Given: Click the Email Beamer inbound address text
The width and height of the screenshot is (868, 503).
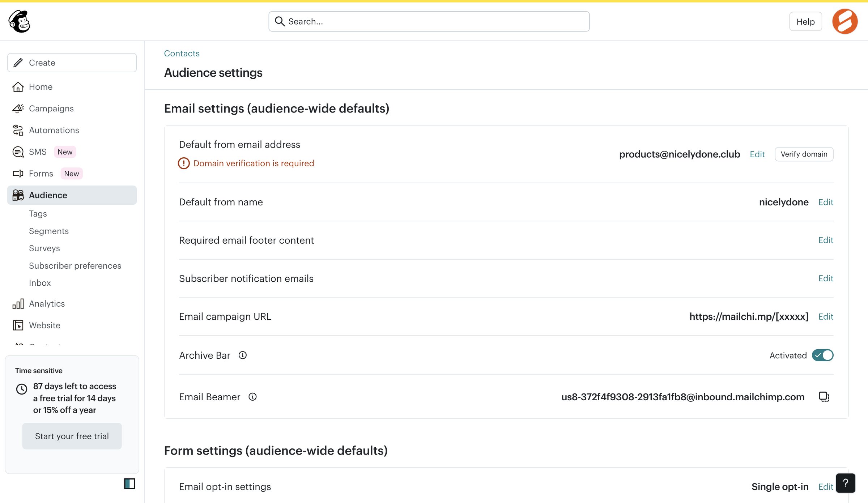Looking at the screenshot, I should 683,397.
